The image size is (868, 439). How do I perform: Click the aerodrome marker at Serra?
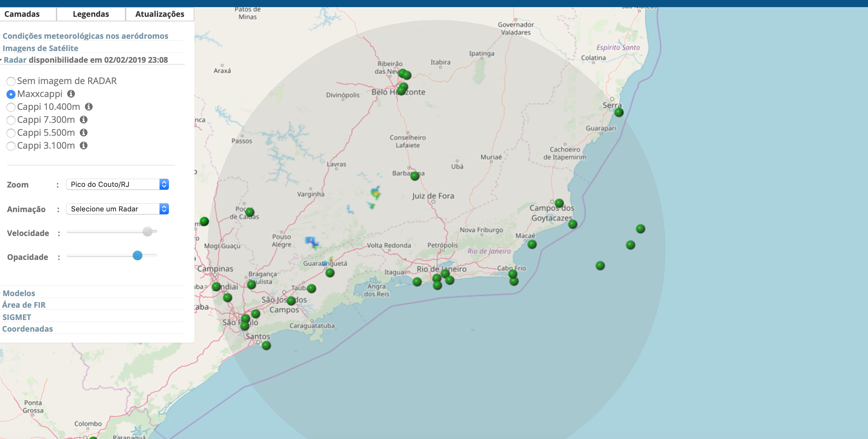point(619,112)
